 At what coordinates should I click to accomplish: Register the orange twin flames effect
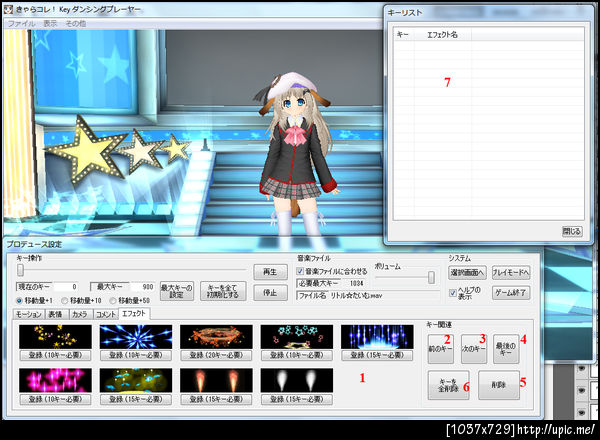pyautogui.click(x=216, y=399)
